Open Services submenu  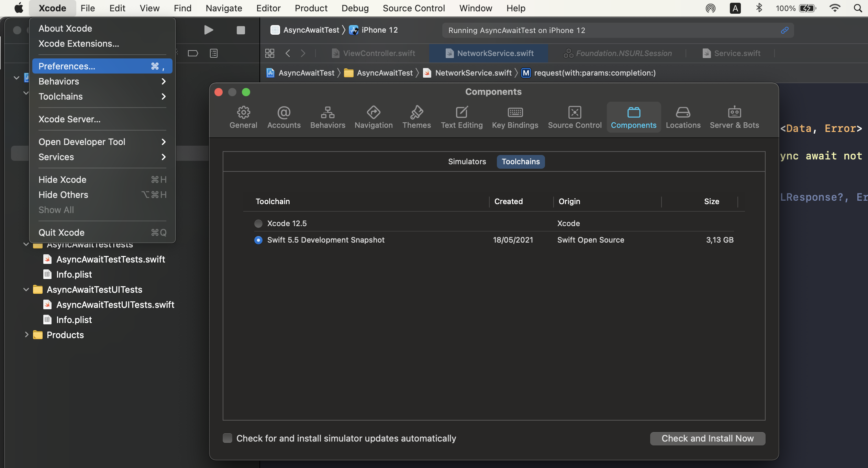tap(102, 157)
